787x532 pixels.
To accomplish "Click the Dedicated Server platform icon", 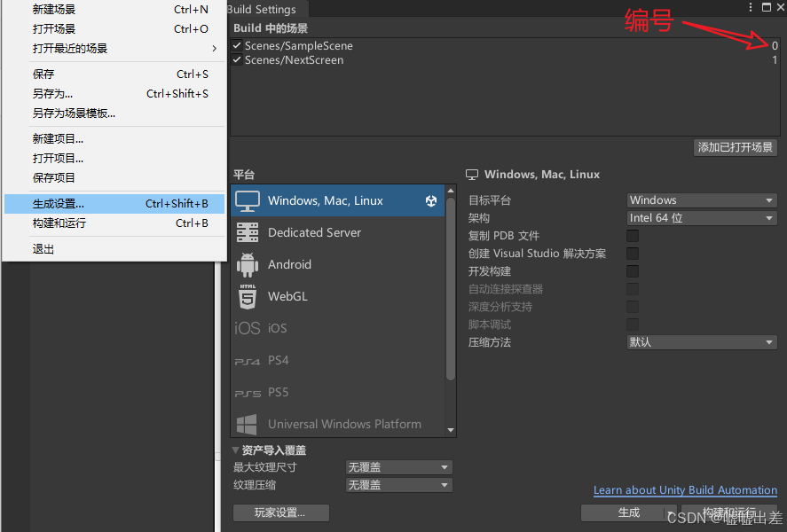I will (x=248, y=232).
